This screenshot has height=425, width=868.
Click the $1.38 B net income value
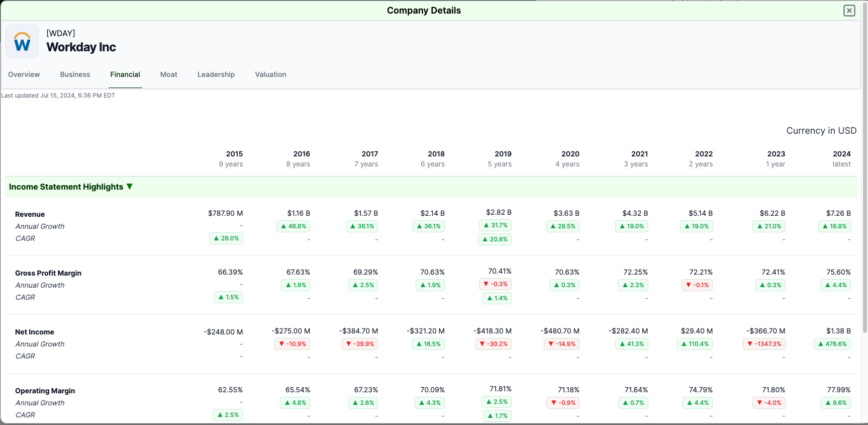click(838, 331)
